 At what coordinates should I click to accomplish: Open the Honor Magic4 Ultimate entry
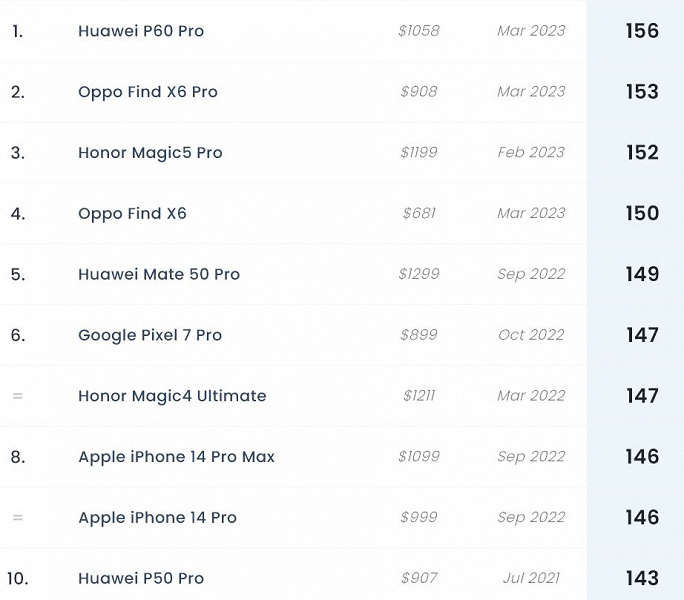(x=172, y=396)
